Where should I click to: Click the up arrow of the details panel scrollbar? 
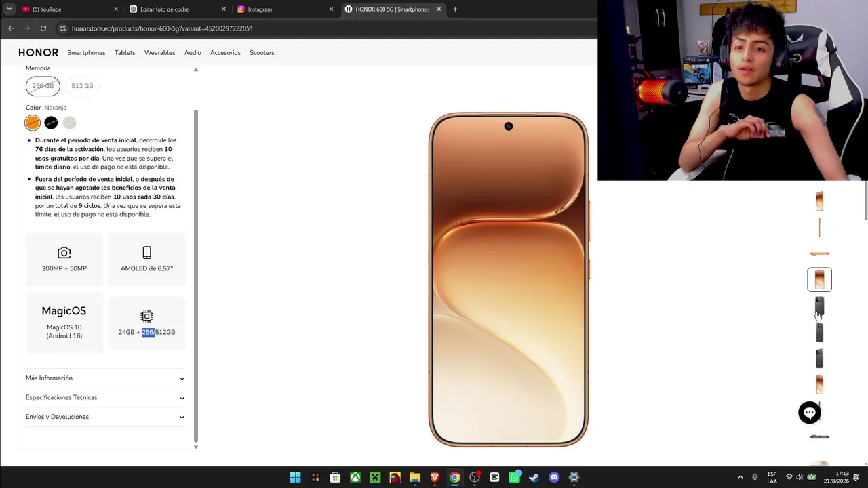coord(196,70)
